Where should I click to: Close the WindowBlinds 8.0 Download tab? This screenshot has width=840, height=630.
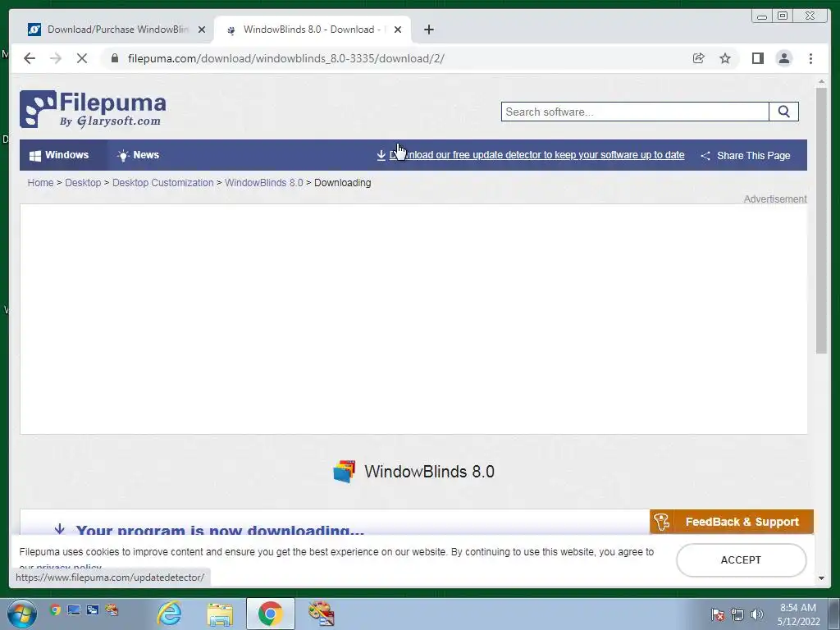(398, 30)
